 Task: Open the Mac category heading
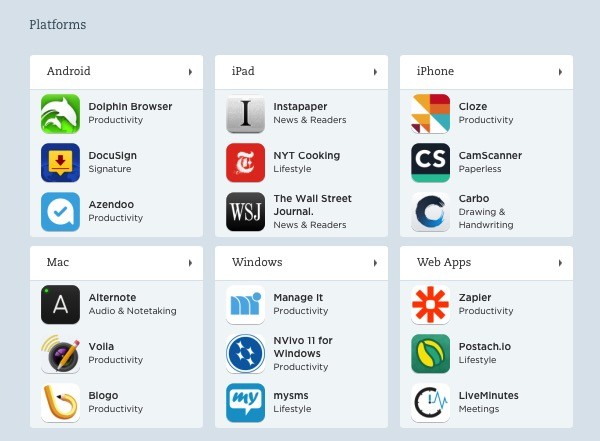pos(58,262)
